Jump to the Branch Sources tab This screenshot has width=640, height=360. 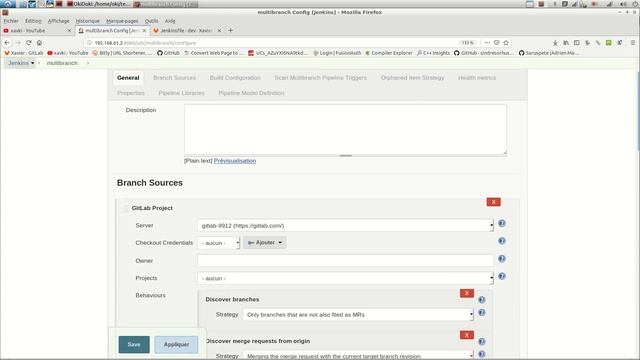tap(174, 78)
